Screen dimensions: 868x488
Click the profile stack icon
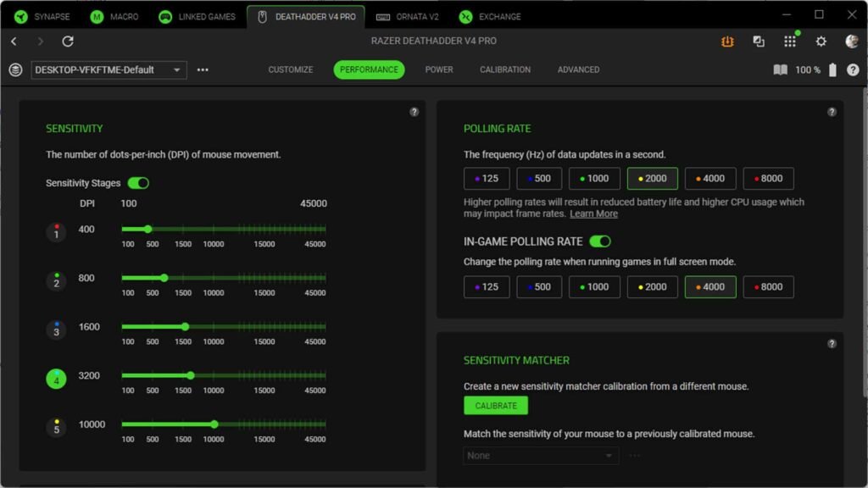(15, 69)
